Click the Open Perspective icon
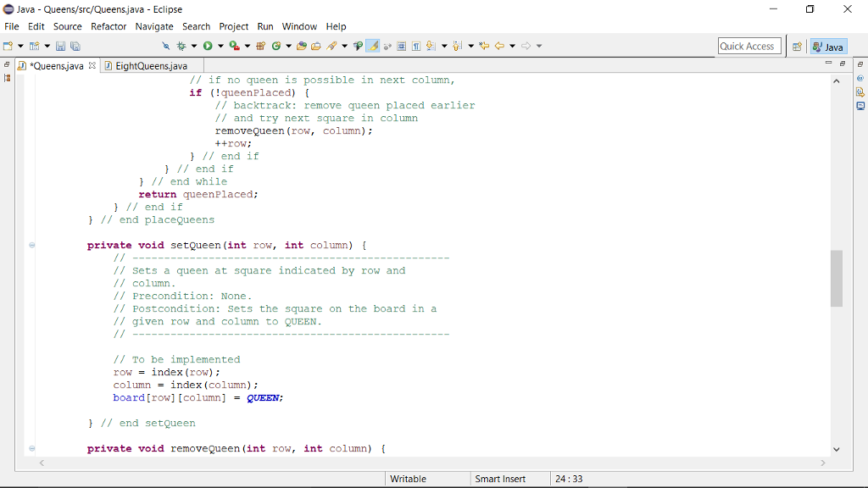Viewport: 868px width, 488px height. pyautogui.click(x=797, y=47)
